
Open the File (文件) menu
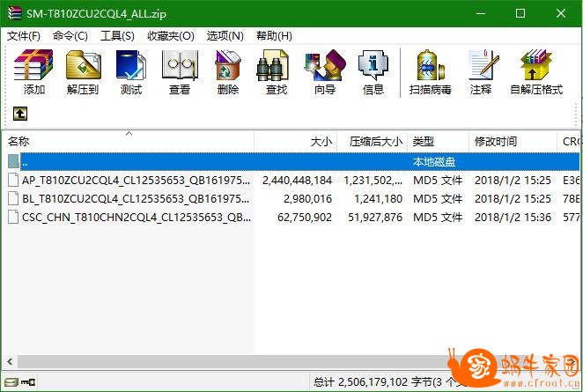click(24, 36)
